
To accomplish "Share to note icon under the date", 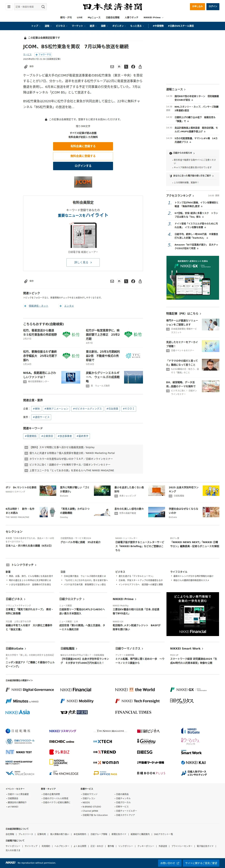I will 119,67.
